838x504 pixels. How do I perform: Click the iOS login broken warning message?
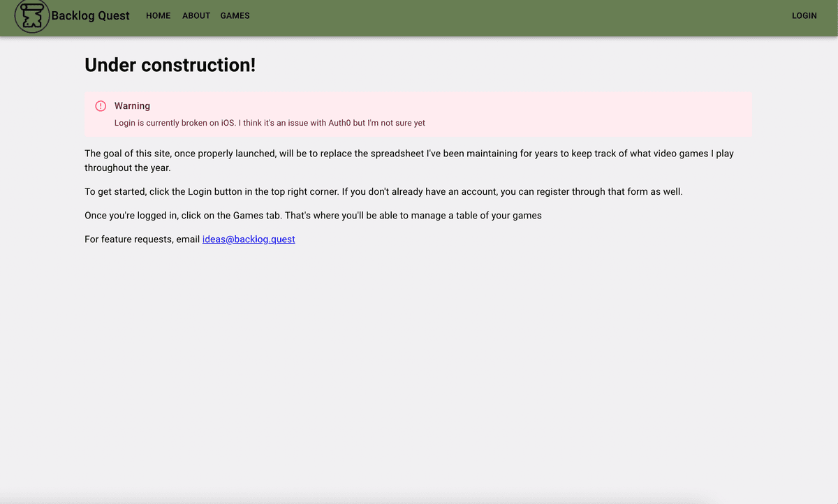270,123
